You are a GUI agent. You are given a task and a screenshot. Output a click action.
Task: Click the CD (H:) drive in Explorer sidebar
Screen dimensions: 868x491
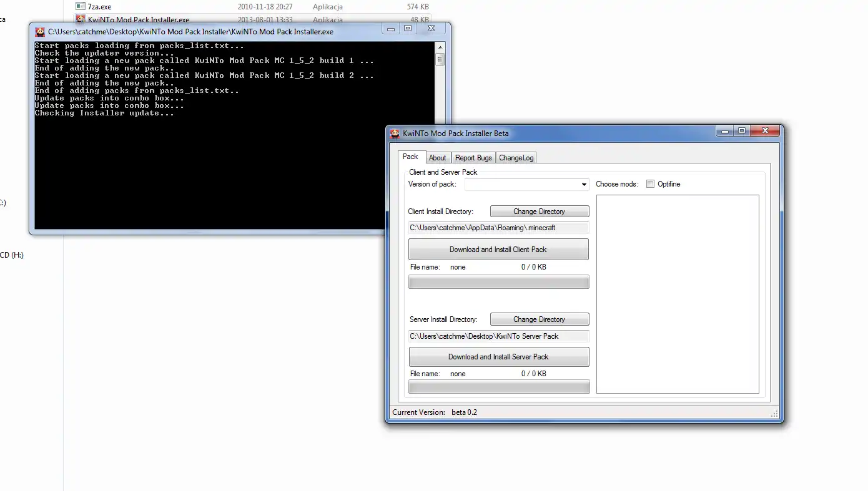12,255
